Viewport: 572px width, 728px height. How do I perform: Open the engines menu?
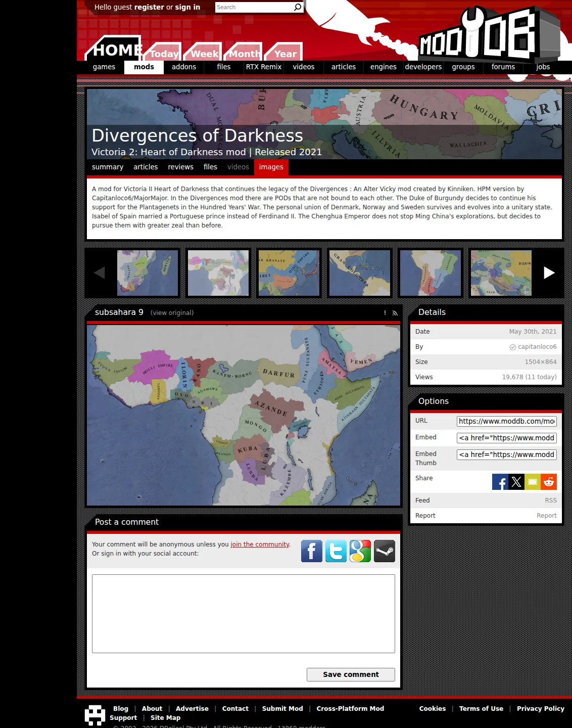(384, 67)
